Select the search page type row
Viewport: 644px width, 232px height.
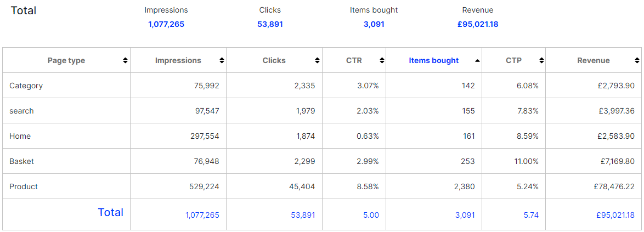(x=21, y=111)
